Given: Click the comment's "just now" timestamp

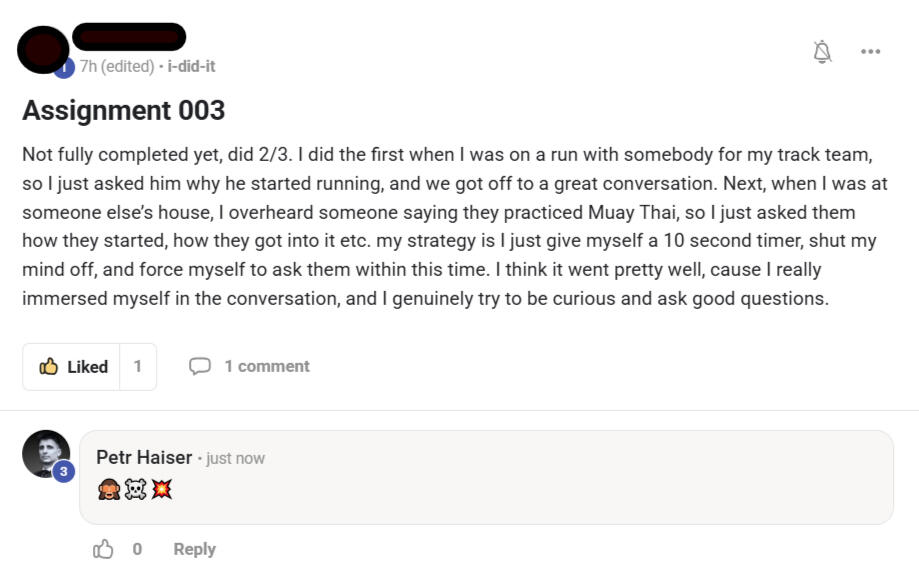Looking at the screenshot, I should coord(236,458).
